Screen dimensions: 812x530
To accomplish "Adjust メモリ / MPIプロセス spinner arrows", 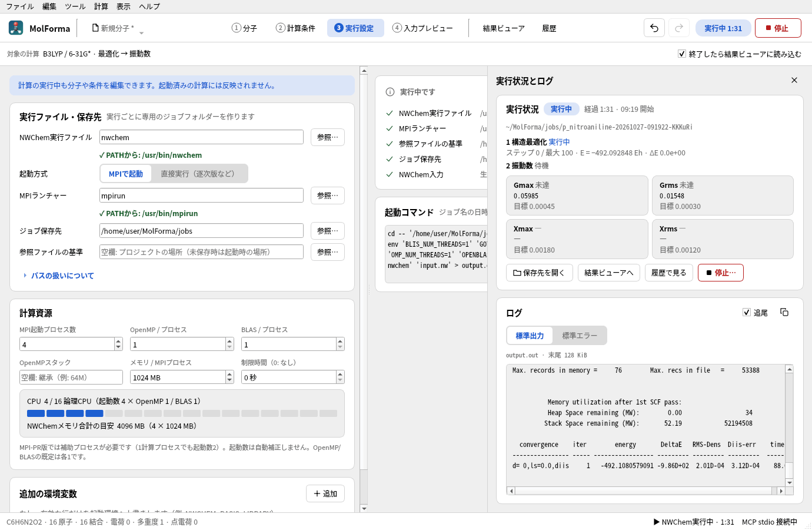I will coord(229,377).
